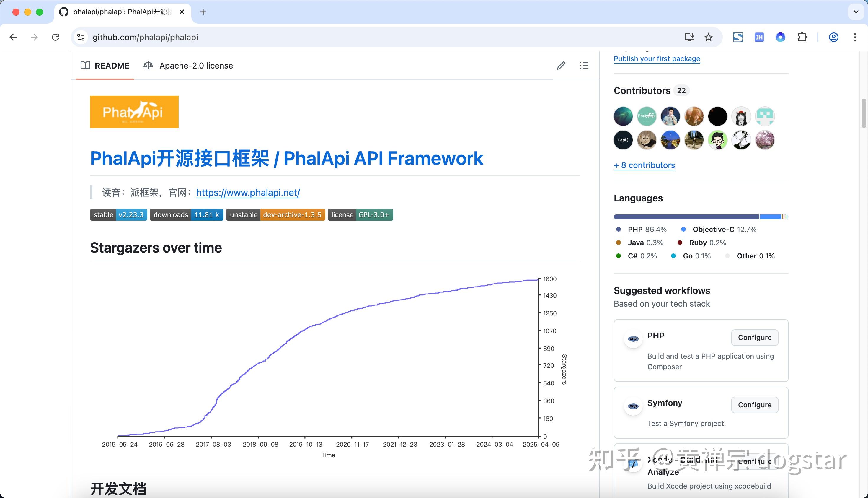The image size is (868, 498).
Task: Open the browser extensions puzzle icon
Action: coord(802,37)
